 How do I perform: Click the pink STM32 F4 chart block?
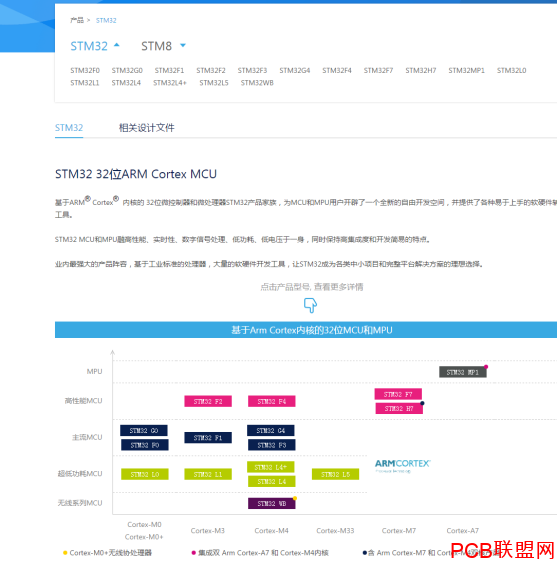pos(271,401)
